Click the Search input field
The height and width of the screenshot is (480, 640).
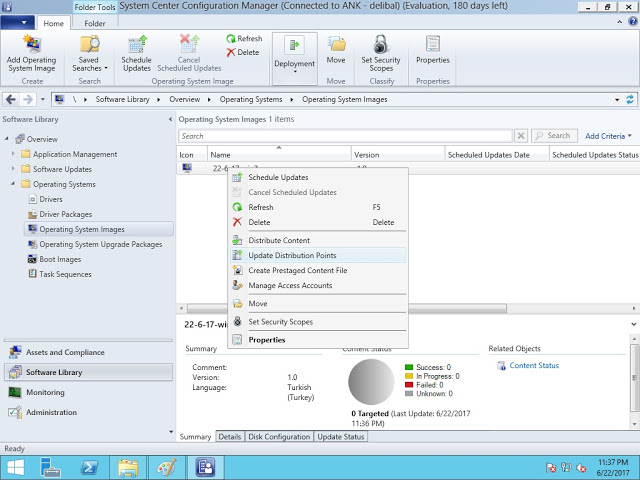tap(345, 136)
